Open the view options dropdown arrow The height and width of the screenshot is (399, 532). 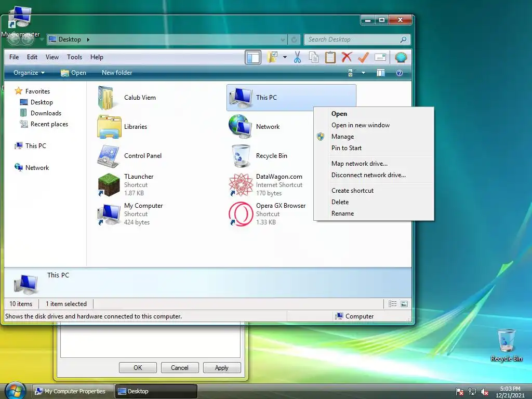[x=363, y=73]
